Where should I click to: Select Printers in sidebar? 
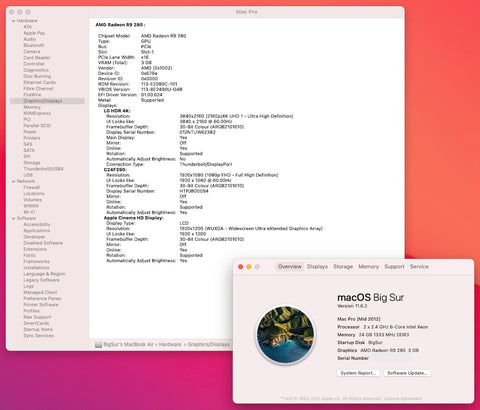coord(32,138)
